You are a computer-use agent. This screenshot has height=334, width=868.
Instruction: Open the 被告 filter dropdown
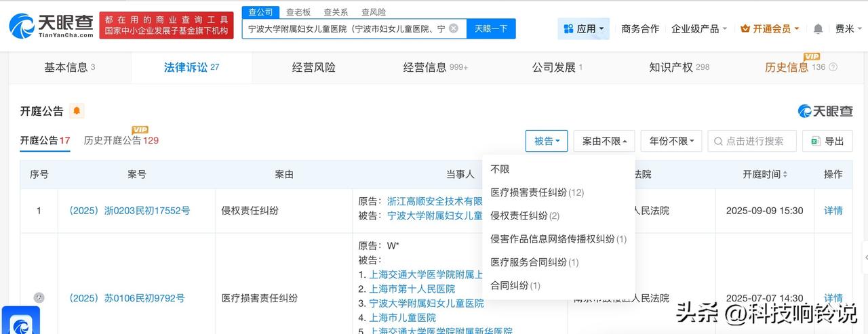point(547,141)
